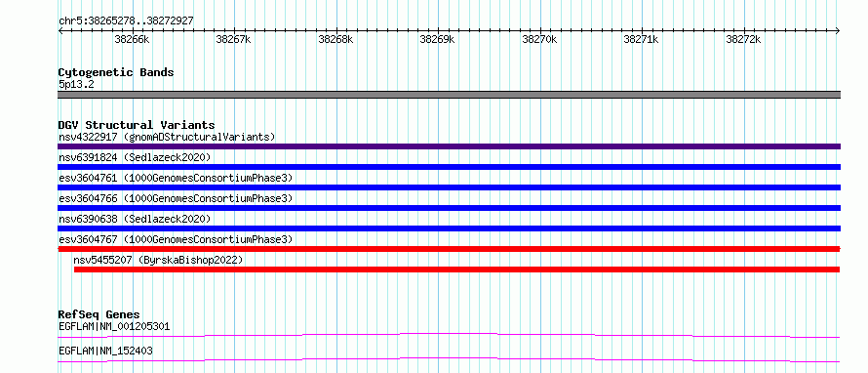Image resolution: width=868 pixels, height=373 pixels.
Task: Select the red bar under esv3604767
Action: click(449, 249)
